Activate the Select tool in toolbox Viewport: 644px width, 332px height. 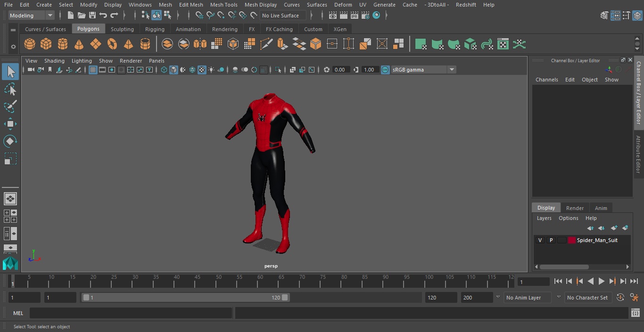(10, 72)
